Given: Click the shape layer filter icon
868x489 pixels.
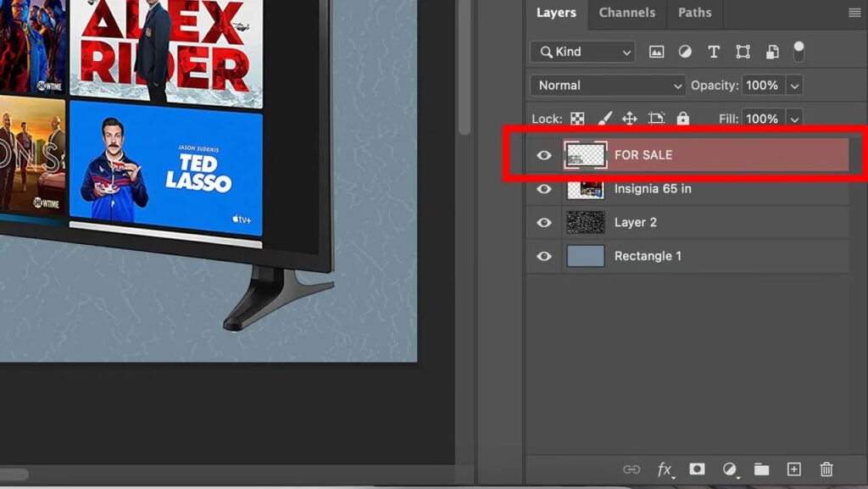Looking at the screenshot, I should coord(743,52).
